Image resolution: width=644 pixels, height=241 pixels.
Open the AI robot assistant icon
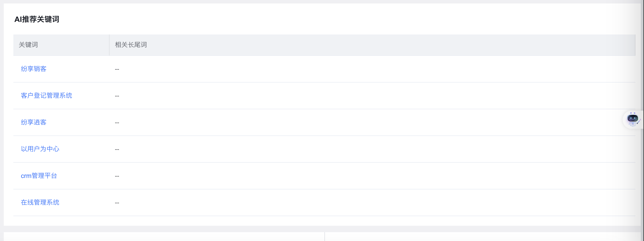pos(633,119)
